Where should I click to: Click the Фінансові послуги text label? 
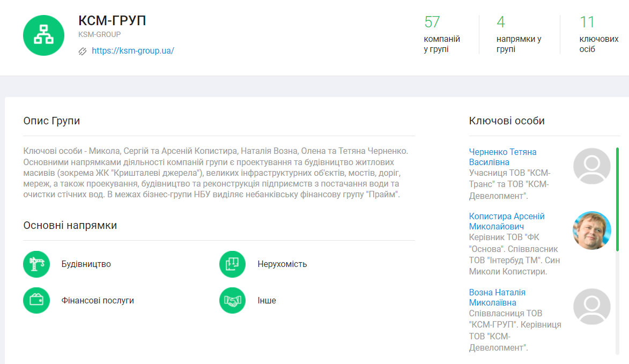98,301
